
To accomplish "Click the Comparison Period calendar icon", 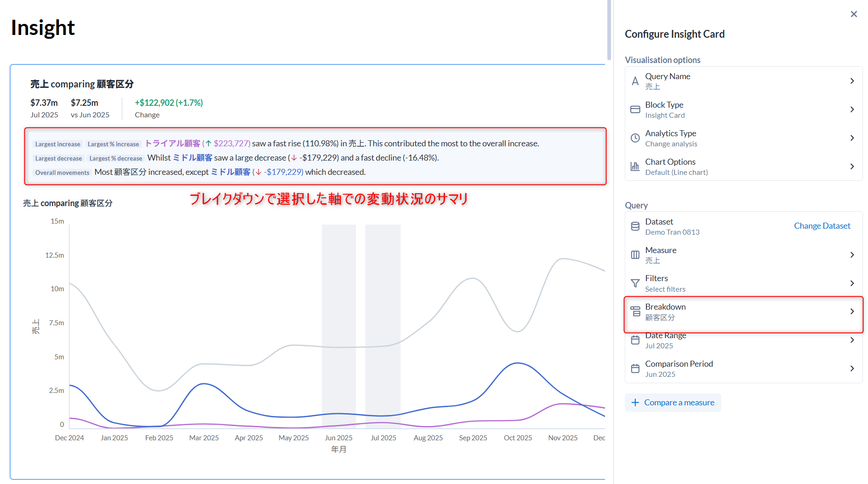I will 635,369.
